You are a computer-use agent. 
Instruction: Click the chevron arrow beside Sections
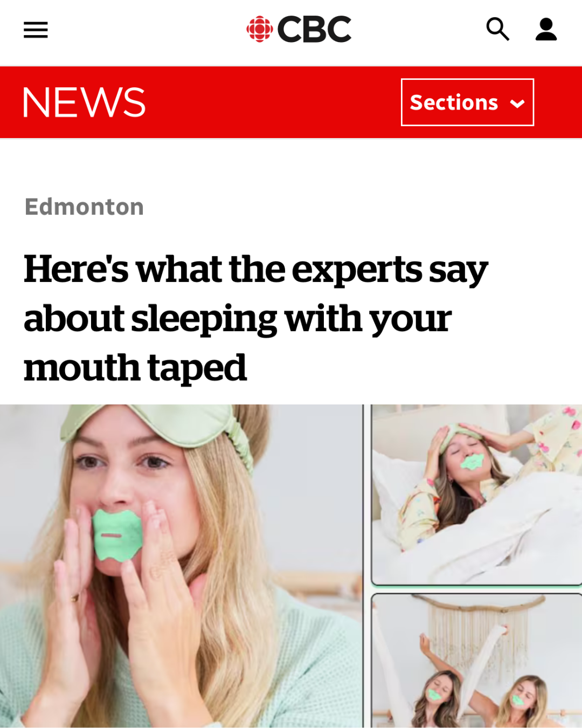tap(517, 104)
